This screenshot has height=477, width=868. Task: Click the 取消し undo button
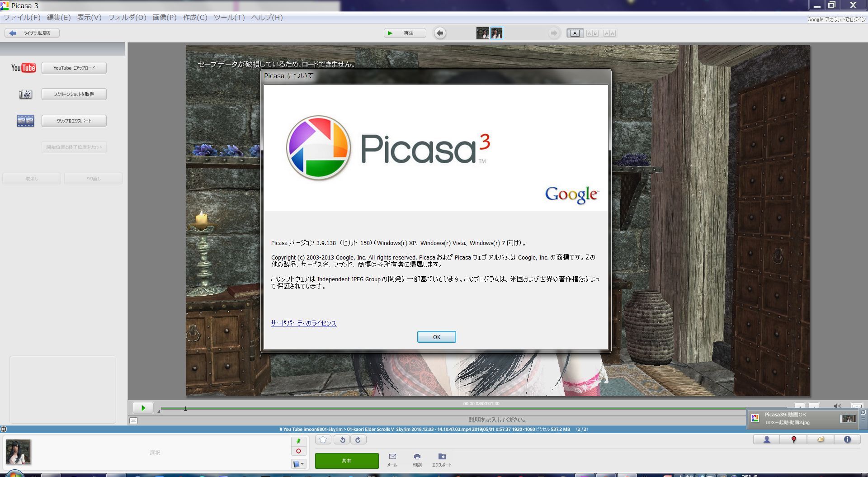32,179
